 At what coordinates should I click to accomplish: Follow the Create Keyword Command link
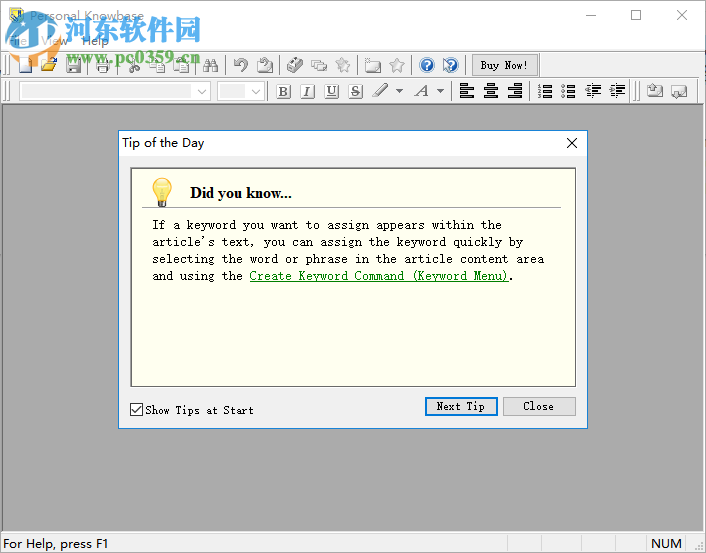tap(379, 276)
